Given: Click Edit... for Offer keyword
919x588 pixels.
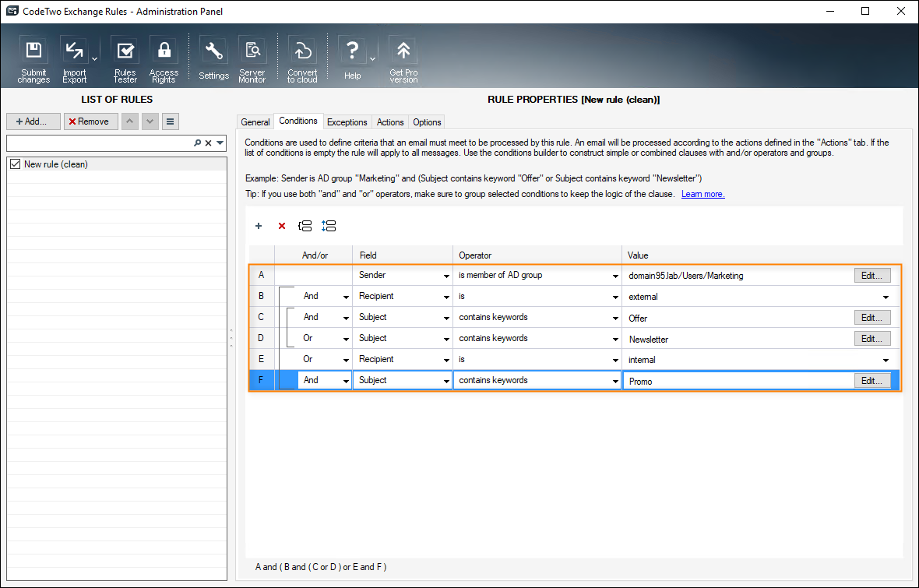Looking at the screenshot, I should point(872,318).
